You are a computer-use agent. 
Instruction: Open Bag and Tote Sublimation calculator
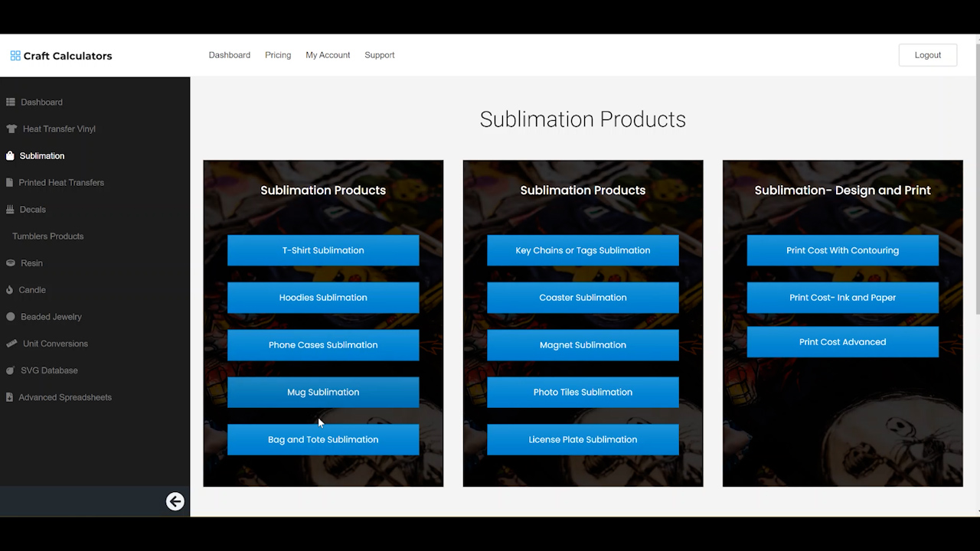point(323,440)
